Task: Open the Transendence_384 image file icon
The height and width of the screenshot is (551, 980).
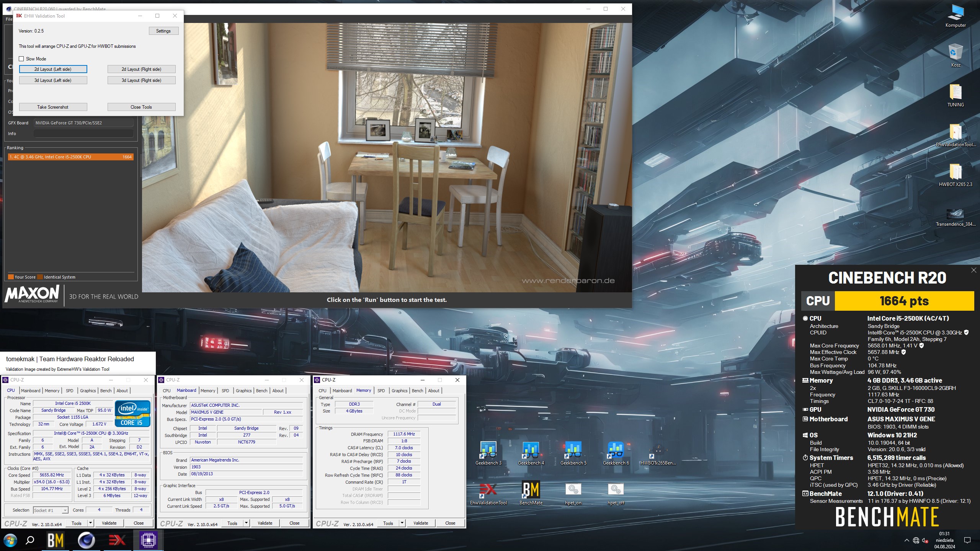Action: point(955,217)
